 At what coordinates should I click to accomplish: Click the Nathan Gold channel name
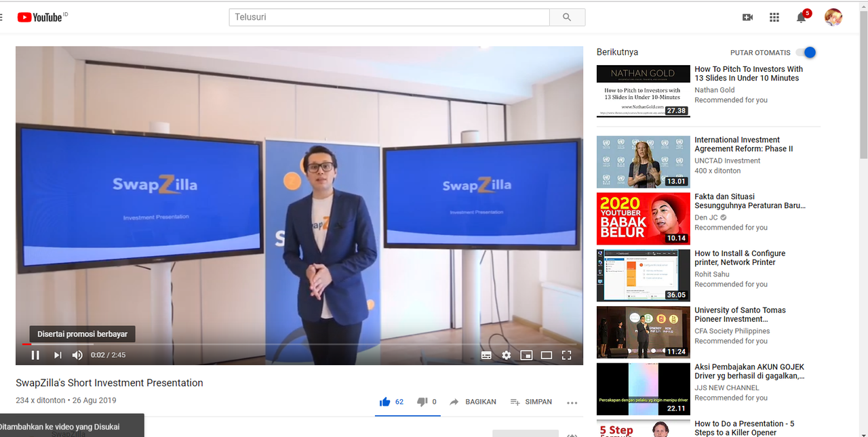[x=715, y=90]
